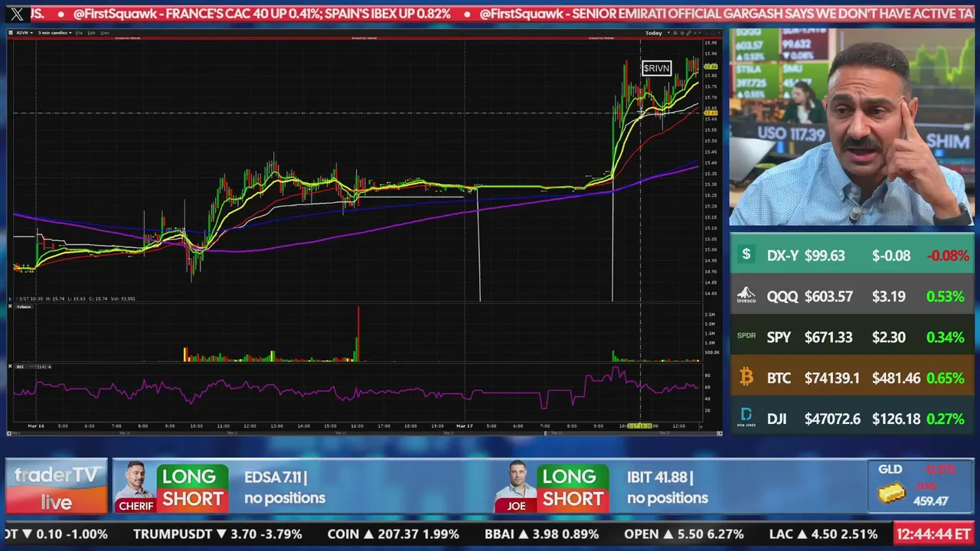The height and width of the screenshot is (551, 980).
Task: Open the chart Edit menu
Action: tap(91, 33)
